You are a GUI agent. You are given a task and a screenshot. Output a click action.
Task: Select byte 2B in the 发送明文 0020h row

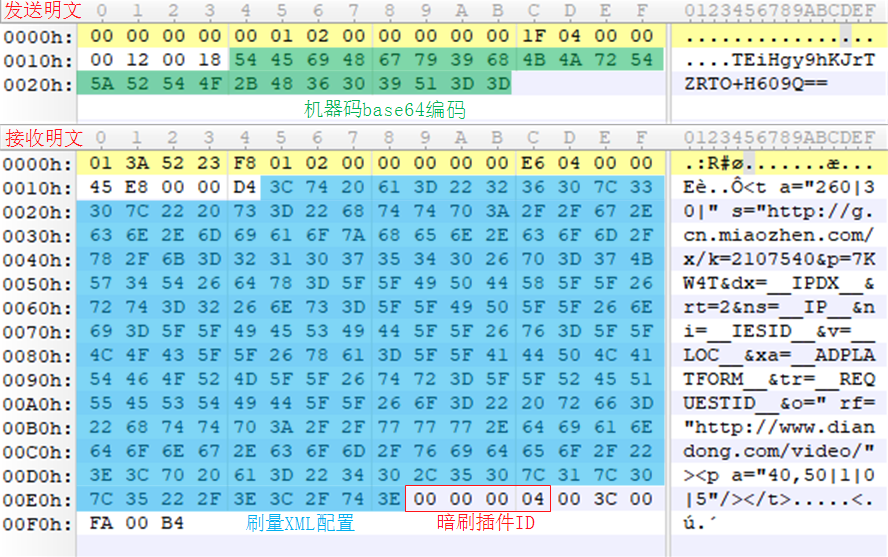pos(246,84)
